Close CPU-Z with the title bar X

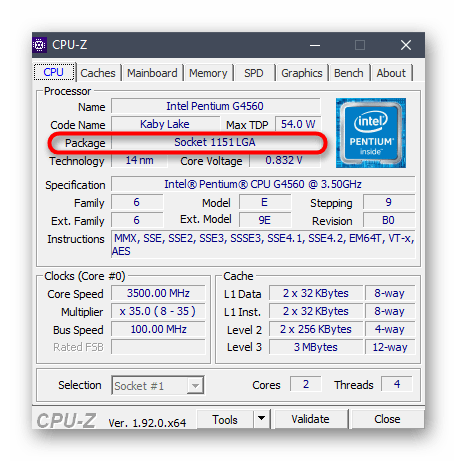(x=406, y=45)
